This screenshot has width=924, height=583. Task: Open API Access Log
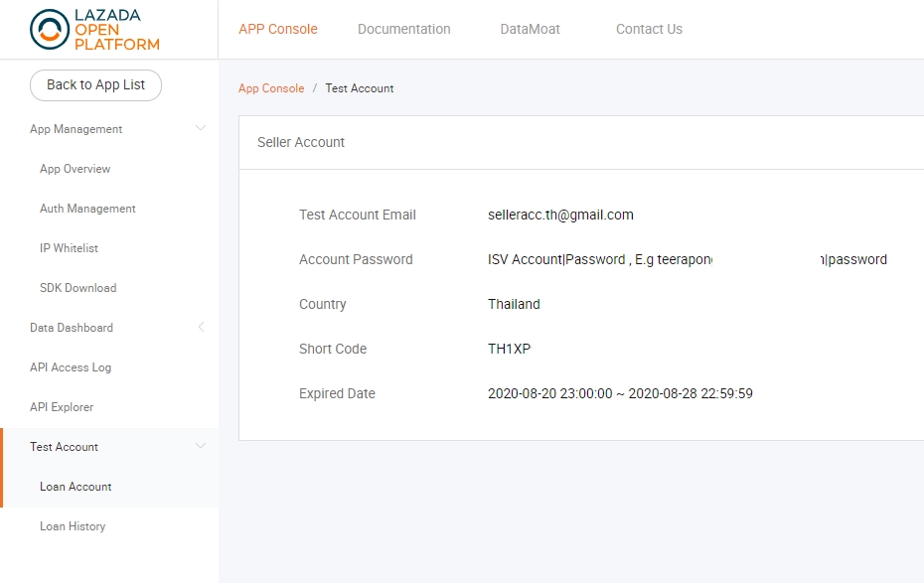coord(71,367)
